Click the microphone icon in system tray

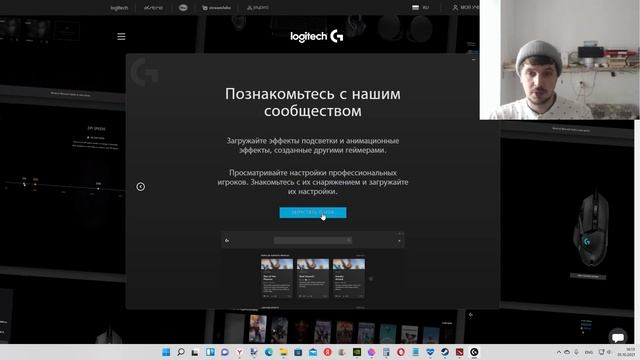[x=576, y=352]
